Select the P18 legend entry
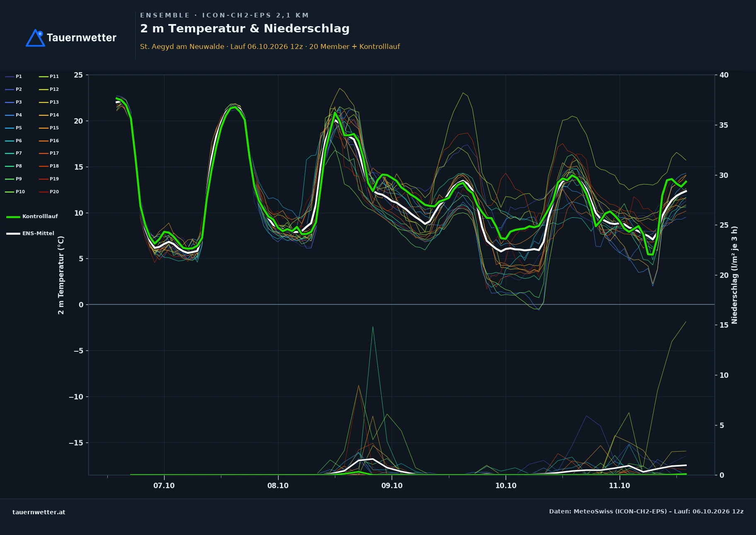Viewport: 756px width, 535px height. 49,166
